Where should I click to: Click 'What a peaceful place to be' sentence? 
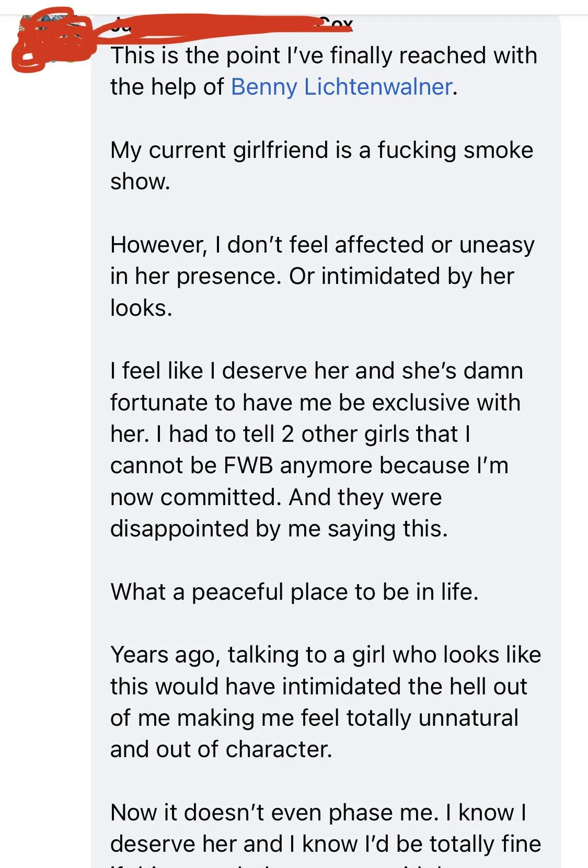coord(294,592)
